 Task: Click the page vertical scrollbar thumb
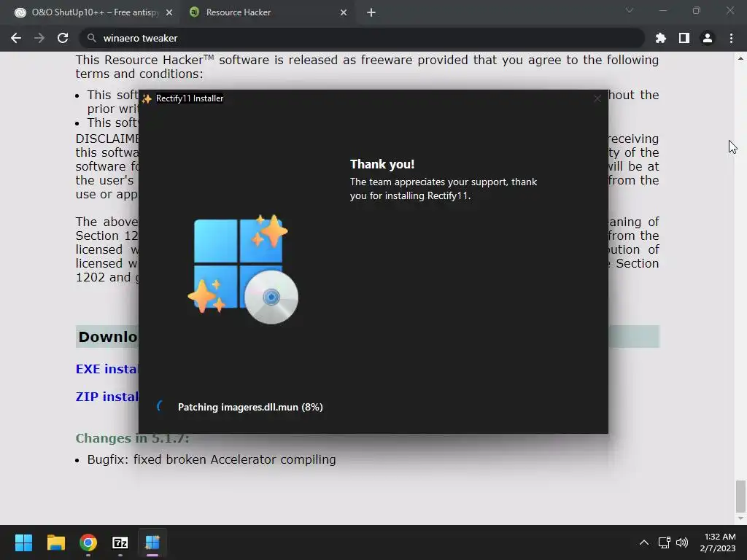[740, 495]
